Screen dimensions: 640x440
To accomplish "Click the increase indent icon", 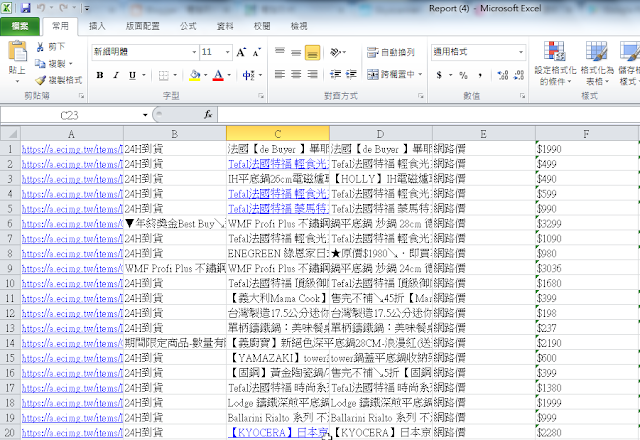I will coord(351,74).
